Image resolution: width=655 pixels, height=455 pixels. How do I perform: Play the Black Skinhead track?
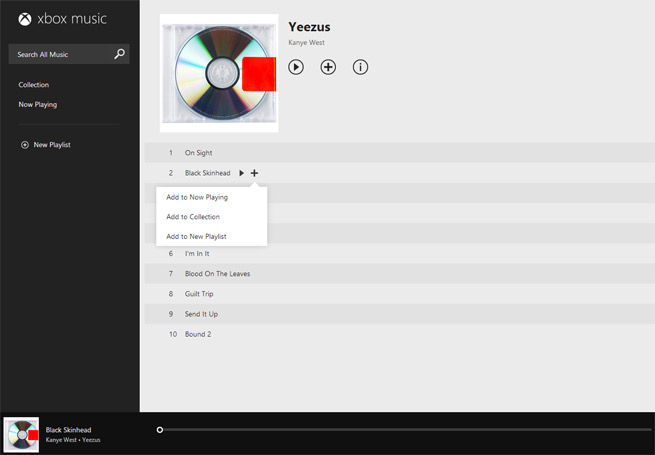(x=241, y=173)
